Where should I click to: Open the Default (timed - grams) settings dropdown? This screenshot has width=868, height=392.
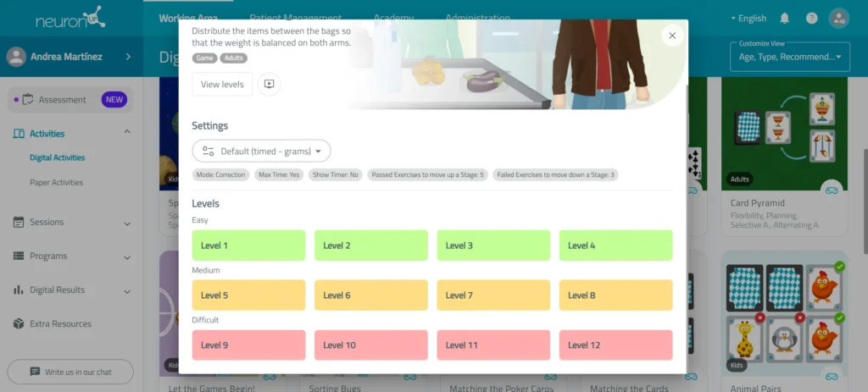[261, 151]
